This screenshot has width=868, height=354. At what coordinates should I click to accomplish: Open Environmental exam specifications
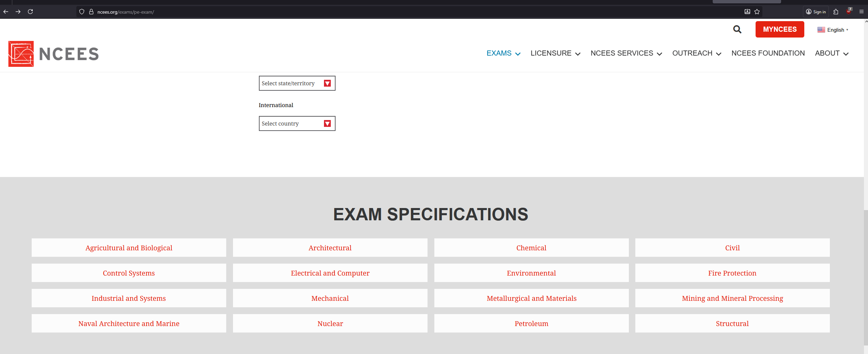[x=531, y=273]
